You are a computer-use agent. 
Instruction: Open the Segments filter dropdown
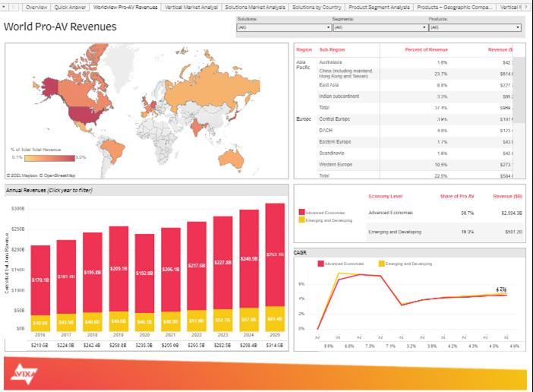[380, 27]
